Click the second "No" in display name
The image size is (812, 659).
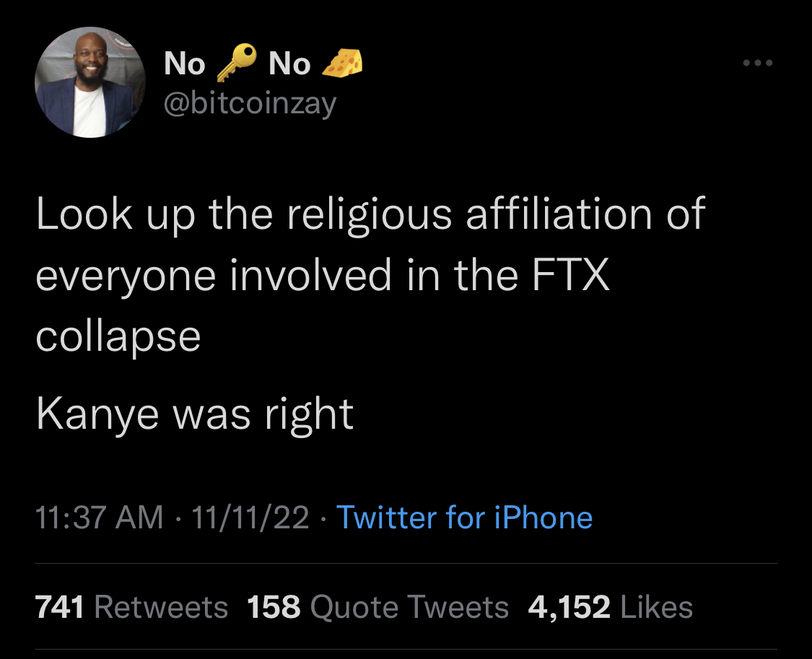pos(289,65)
